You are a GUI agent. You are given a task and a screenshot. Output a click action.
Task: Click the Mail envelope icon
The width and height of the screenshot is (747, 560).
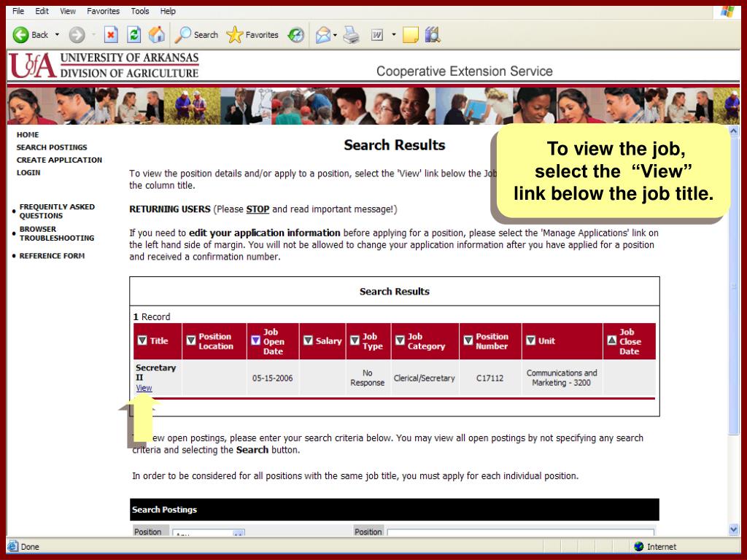click(x=322, y=35)
